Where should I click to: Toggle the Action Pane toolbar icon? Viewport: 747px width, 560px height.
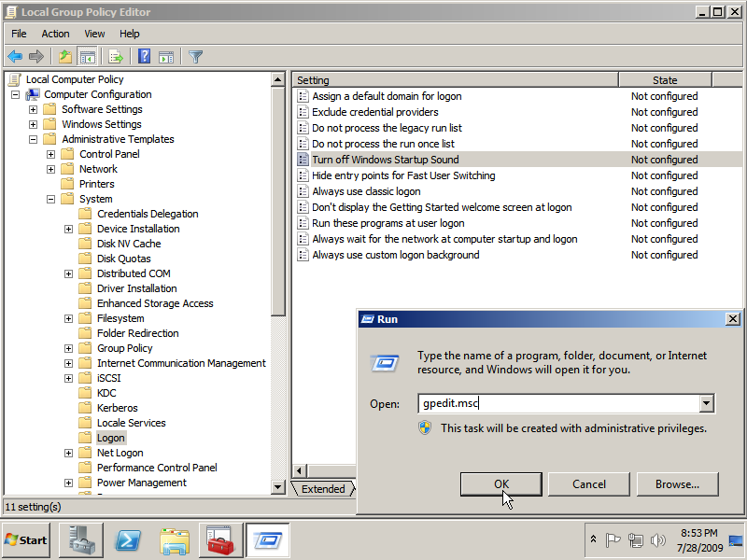tap(166, 57)
